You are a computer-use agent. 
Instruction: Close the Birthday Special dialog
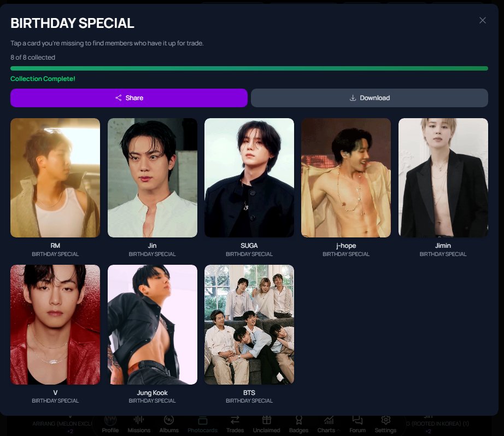pyautogui.click(x=482, y=20)
